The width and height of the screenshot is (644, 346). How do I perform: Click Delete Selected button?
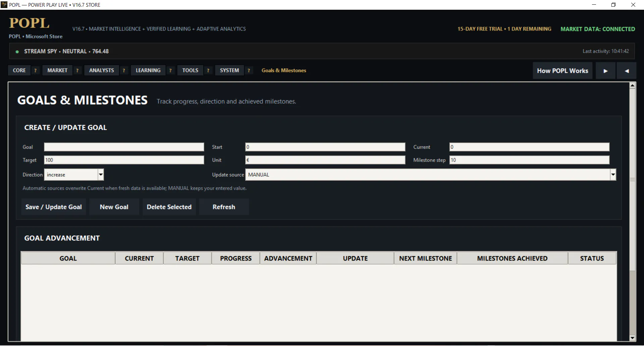(169, 207)
